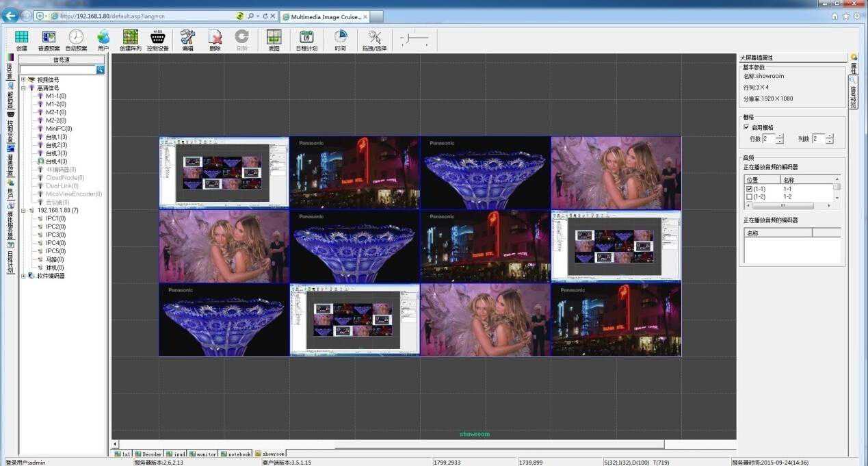
Task: Click the 创建 (Create) toolbar icon
Action: [21, 38]
